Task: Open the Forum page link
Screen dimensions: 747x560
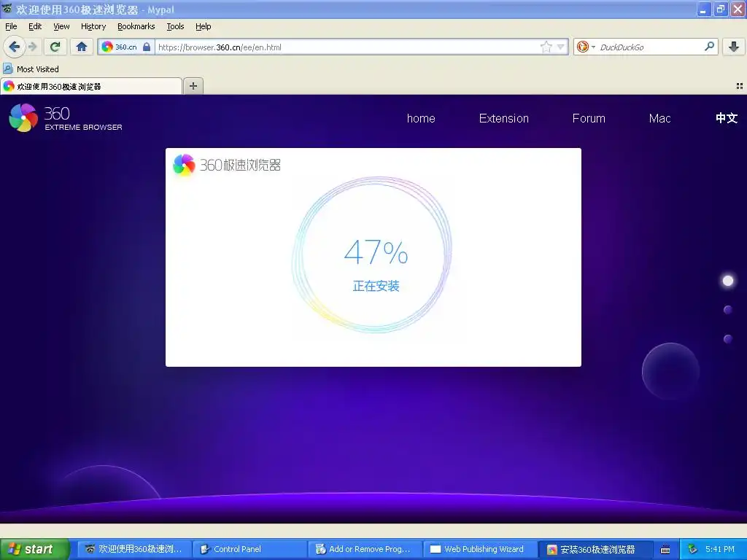Action: click(589, 118)
